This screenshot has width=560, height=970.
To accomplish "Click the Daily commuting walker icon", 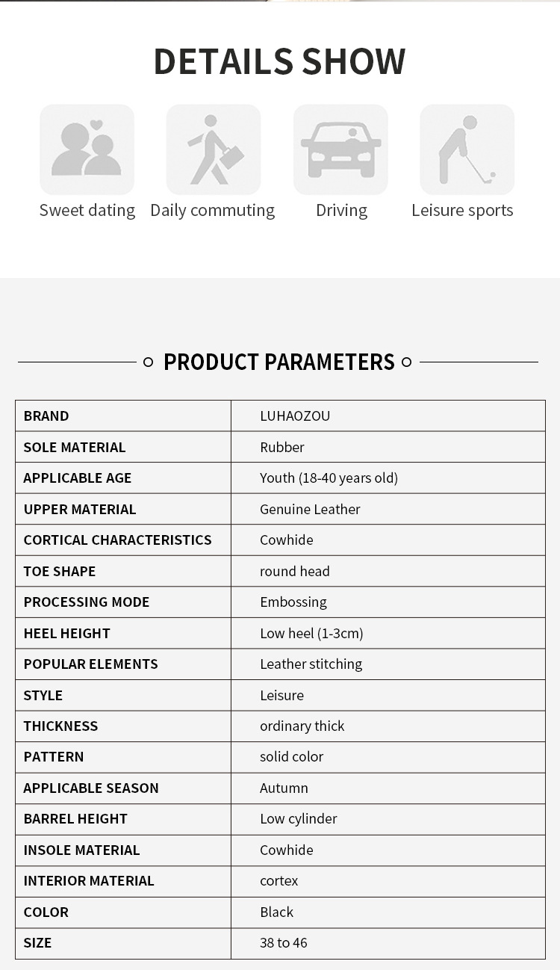I will (214, 149).
